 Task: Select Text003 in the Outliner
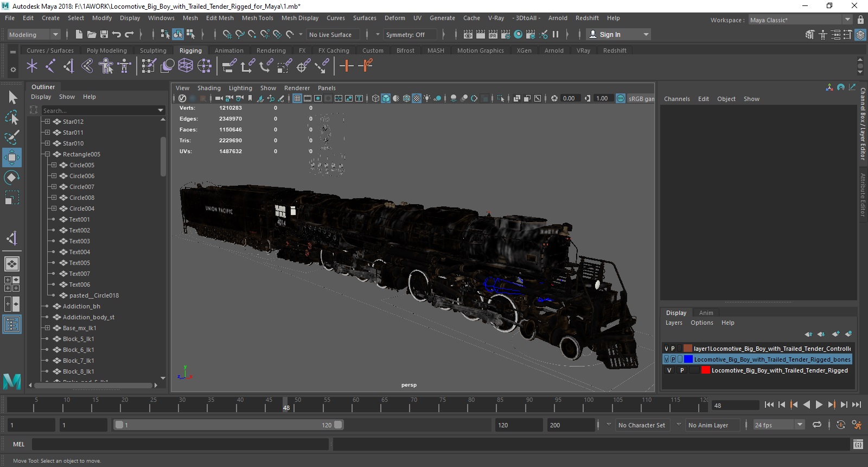pyautogui.click(x=80, y=241)
